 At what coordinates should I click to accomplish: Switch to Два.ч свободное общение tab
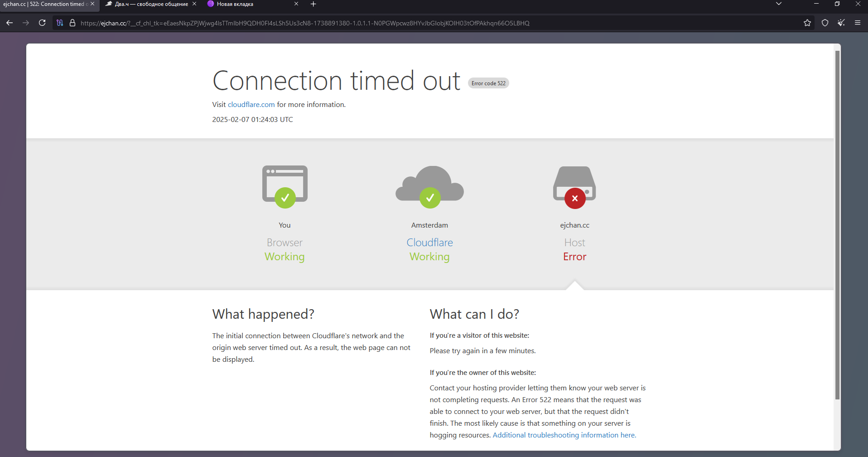coord(147,4)
